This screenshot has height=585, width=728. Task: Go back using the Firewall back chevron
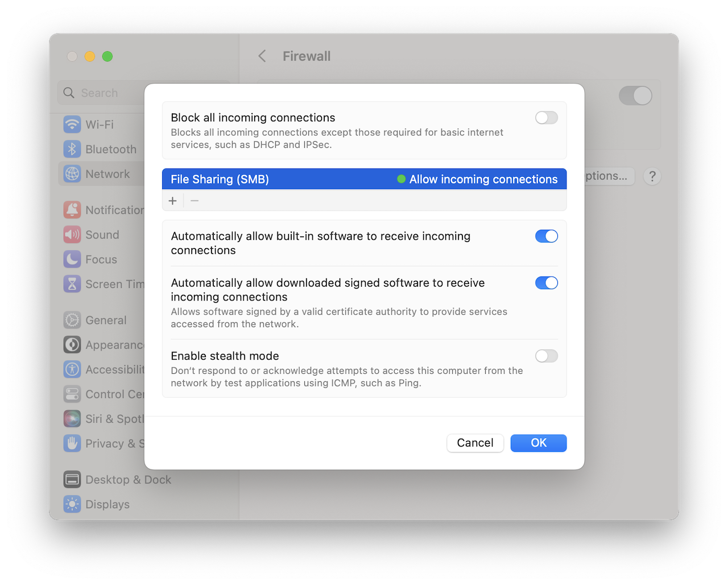pyautogui.click(x=261, y=56)
